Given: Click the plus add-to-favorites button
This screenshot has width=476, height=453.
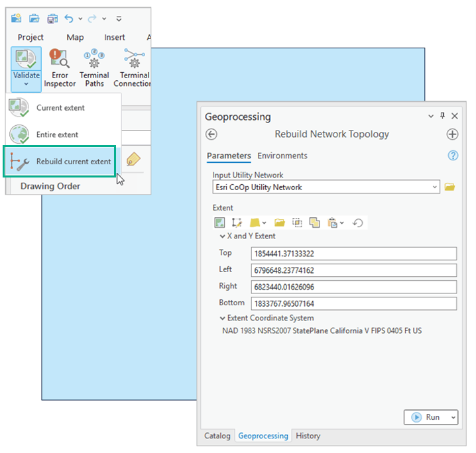Looking at the screenshot, I should 452,134.
